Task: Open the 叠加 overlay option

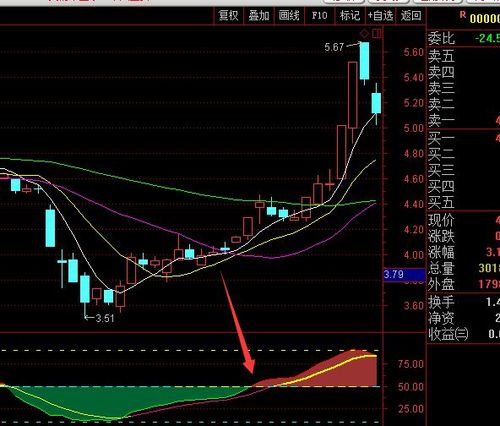Action: [x=259, y=16]
